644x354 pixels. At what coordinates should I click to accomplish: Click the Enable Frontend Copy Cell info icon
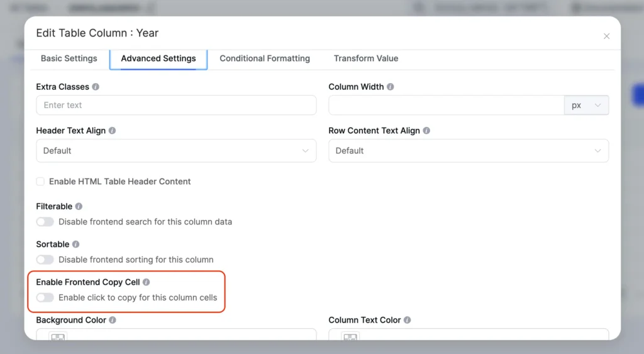146,282
